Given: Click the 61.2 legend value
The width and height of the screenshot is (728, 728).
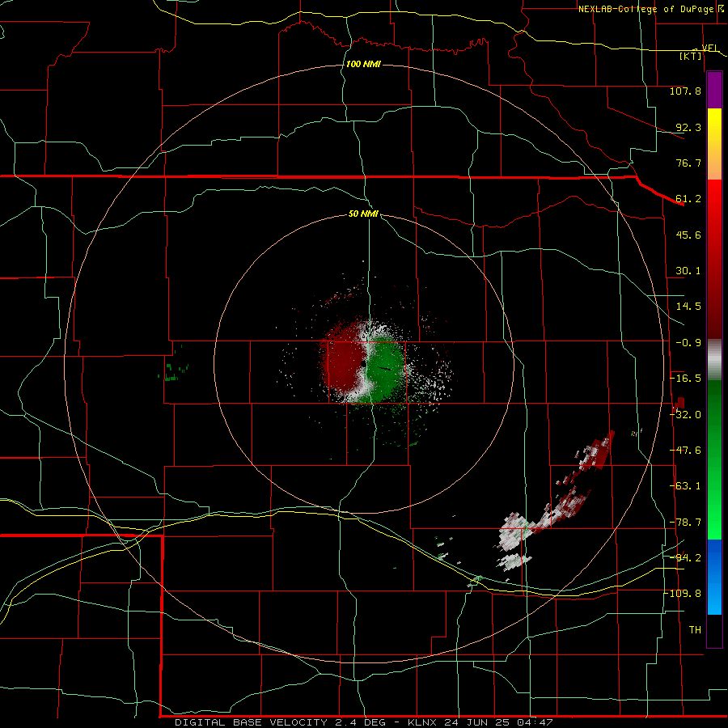Looking at the screenshot, I should coord(688,199).
